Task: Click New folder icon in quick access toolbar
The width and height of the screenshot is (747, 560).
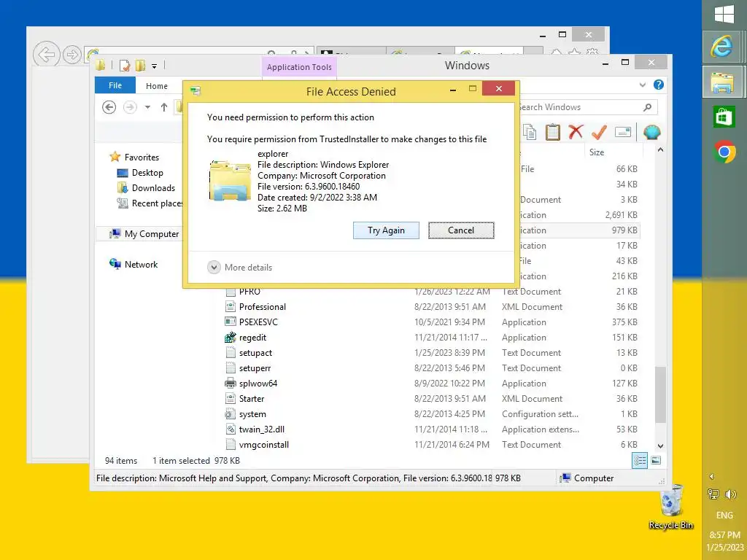Action: pyautogui.click(x=140, y=66)
